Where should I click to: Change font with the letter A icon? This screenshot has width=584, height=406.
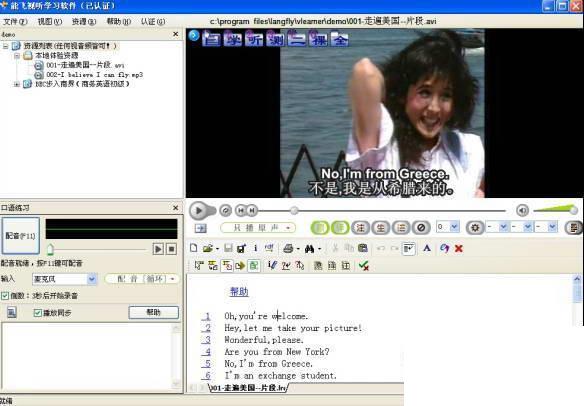[x=427, y=248]
